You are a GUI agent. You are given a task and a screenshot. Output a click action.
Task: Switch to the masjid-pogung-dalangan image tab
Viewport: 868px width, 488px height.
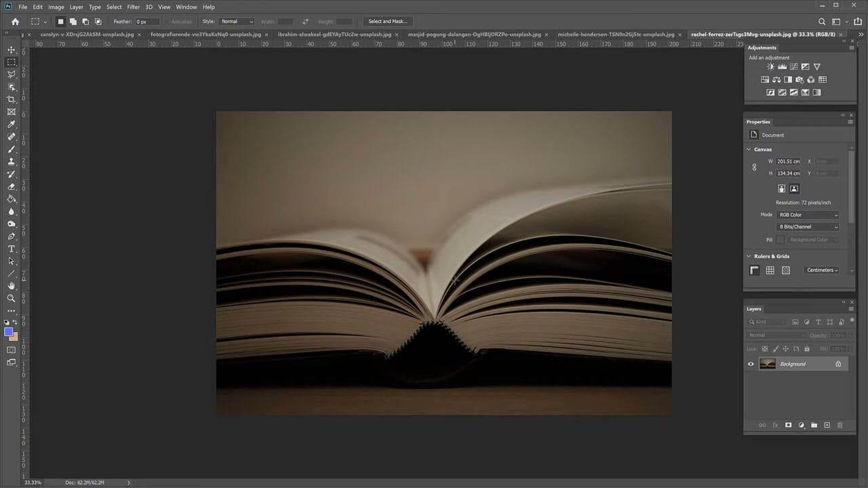tap(473, 35)
